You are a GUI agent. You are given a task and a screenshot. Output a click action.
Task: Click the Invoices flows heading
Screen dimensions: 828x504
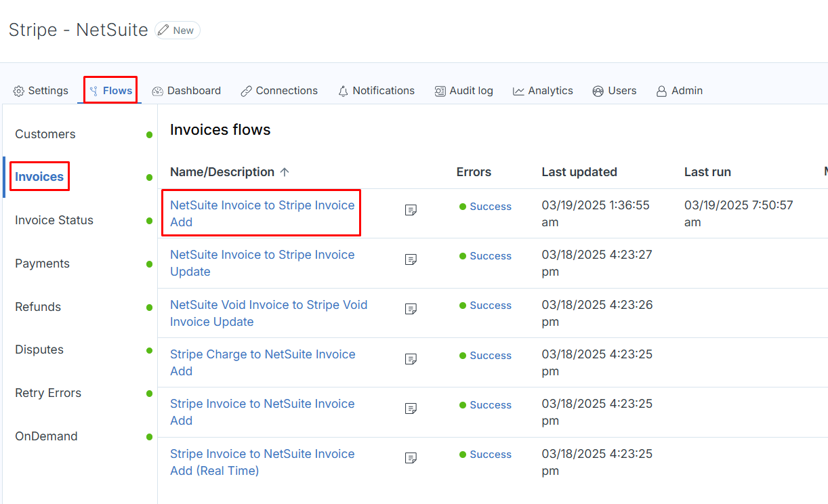[220, 130]
